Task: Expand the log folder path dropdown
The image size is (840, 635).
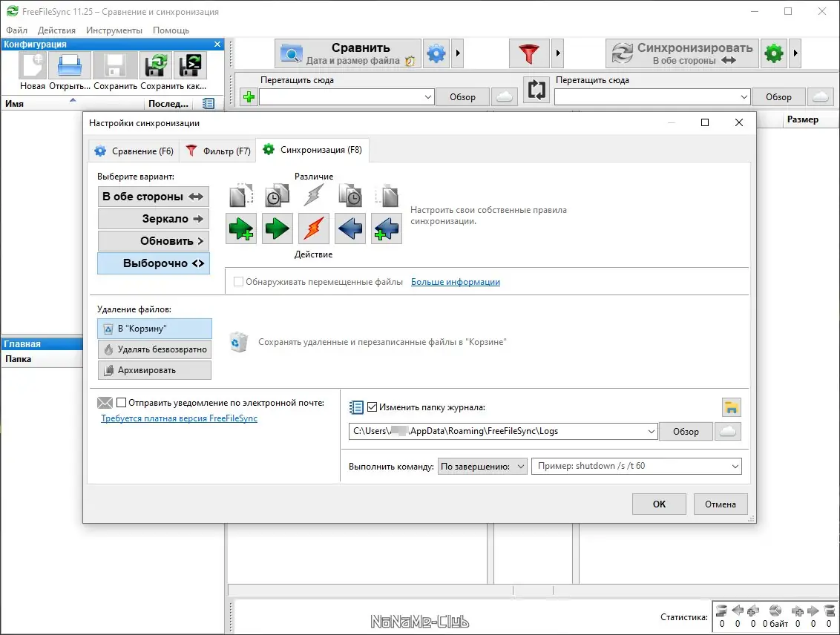Action: (x=651, y=432)
